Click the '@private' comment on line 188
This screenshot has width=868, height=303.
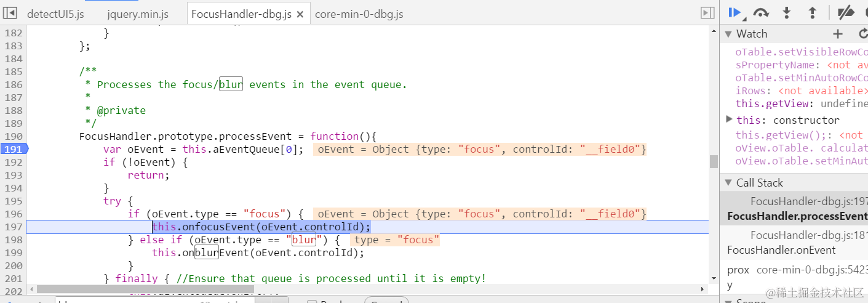click(x=121, y=110)
